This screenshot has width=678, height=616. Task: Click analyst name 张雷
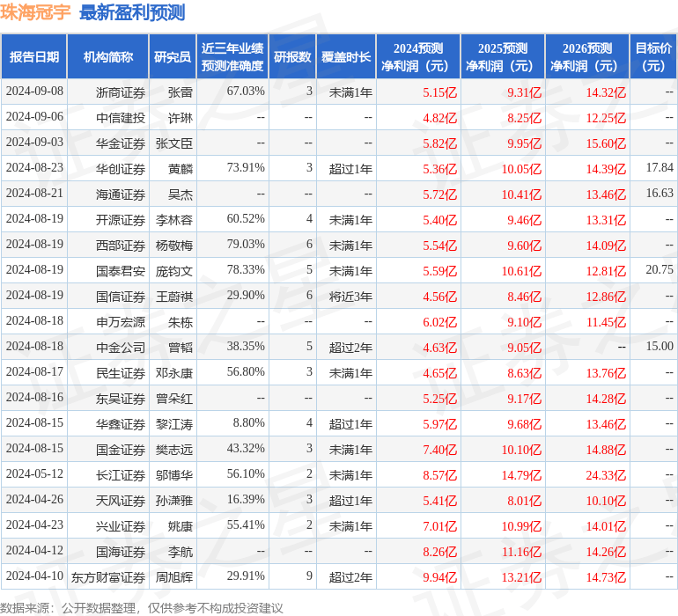pos(181,92)
